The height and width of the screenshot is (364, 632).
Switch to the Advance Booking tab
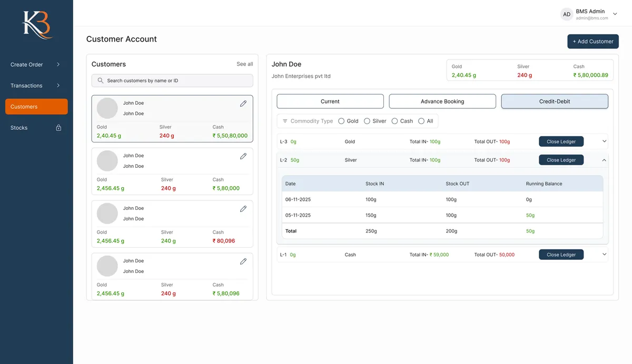442,102
